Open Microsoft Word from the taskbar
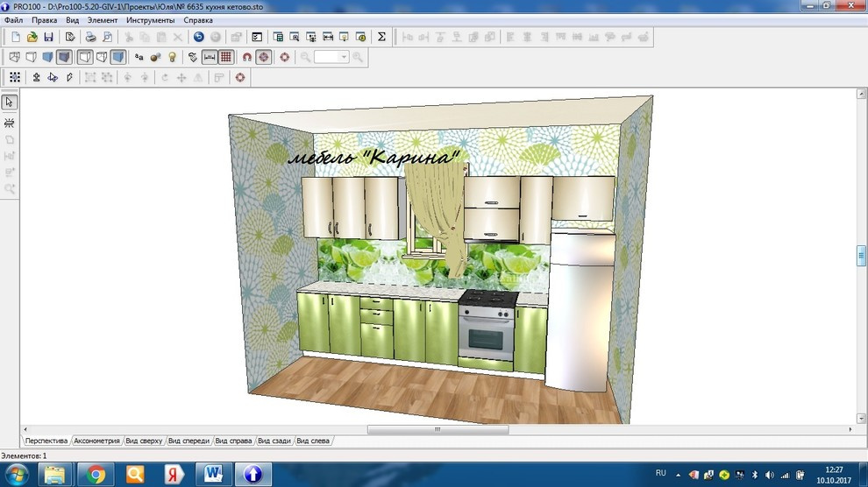This screenshot has width=868, height=487. coord(212,474)
